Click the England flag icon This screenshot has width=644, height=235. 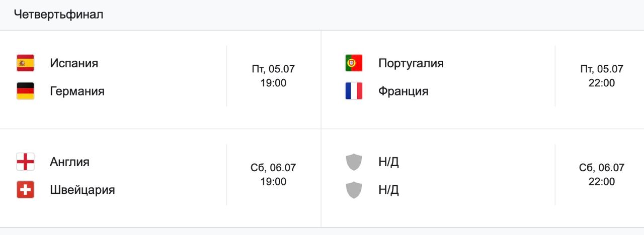25,162
